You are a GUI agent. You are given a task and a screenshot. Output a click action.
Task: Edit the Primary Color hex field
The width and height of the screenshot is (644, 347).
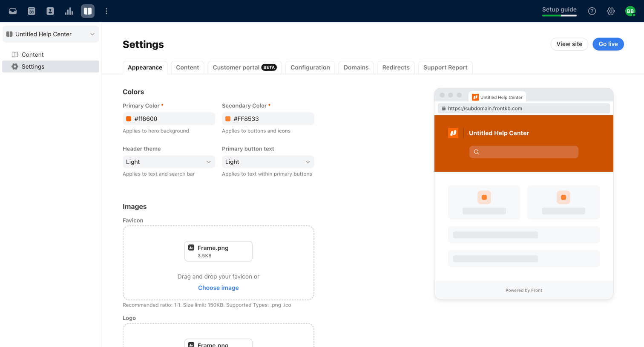point(169,119)
